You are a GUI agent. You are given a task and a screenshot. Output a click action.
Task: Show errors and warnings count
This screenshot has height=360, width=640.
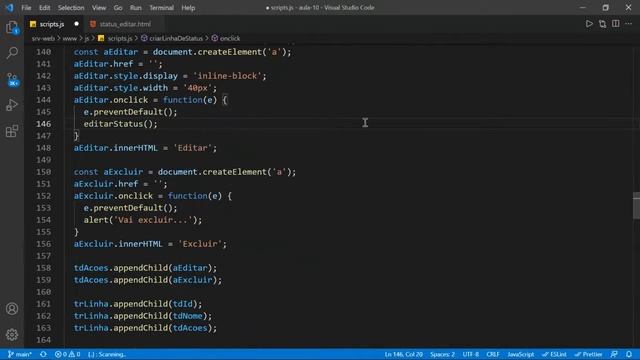coord(68,354)
